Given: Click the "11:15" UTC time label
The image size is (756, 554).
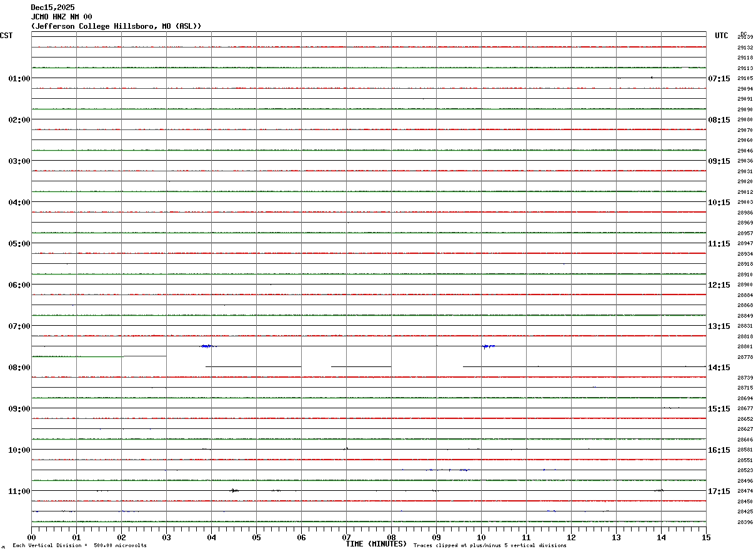Looking at the screenshot, I should click(x=719, y=243).
